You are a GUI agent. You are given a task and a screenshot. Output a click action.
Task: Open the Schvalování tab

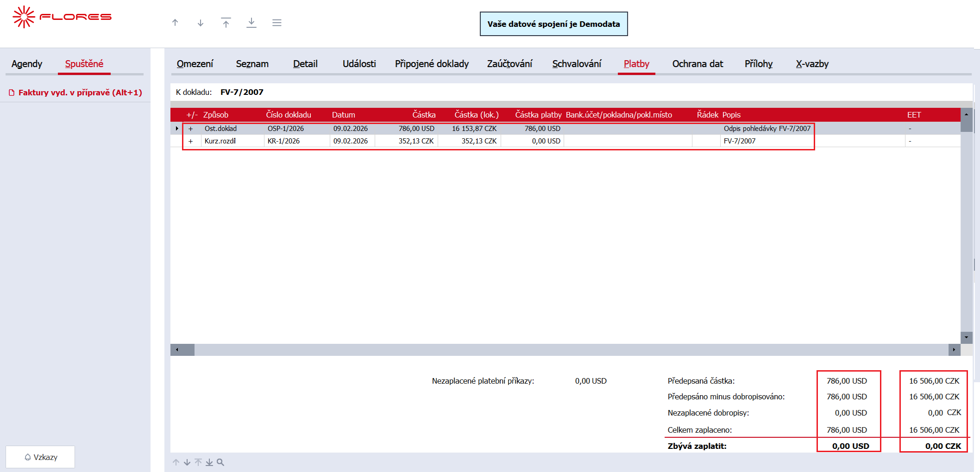(x=577, y=64)
